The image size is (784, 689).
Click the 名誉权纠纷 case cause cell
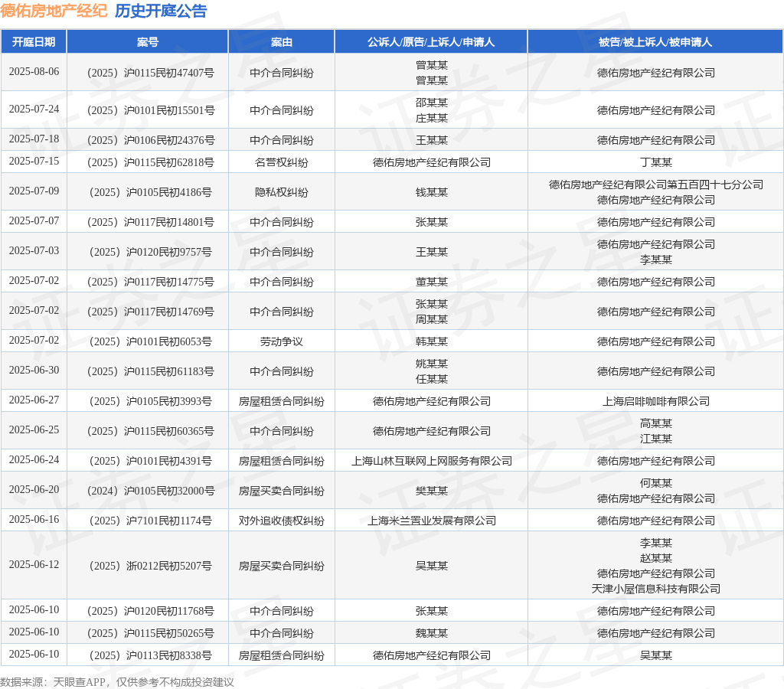coord(282,162)
